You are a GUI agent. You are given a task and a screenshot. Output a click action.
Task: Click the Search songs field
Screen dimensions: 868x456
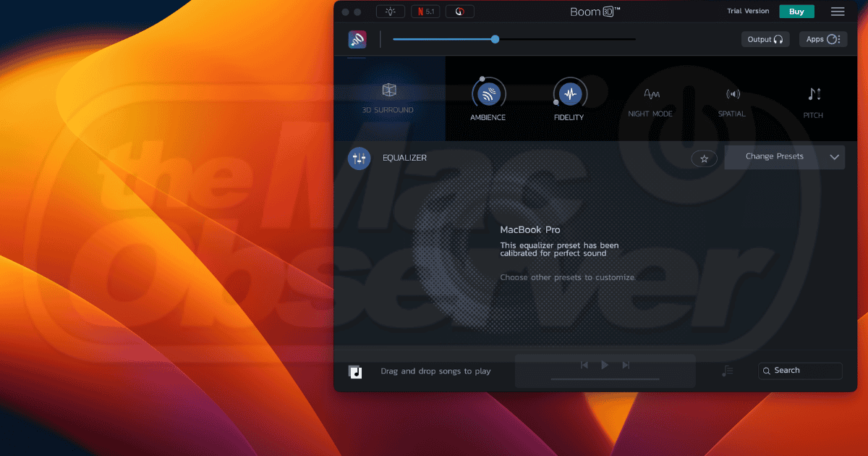[800, 371]
